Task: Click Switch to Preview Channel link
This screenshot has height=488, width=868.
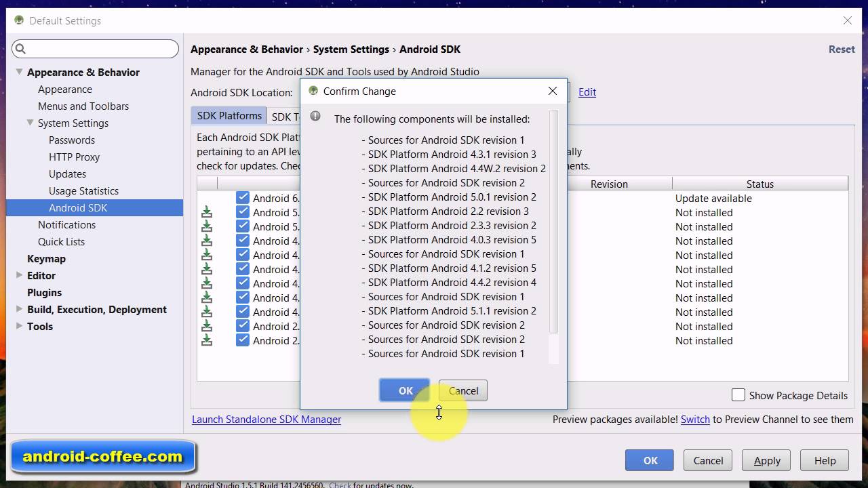Action: pos(695,419)
